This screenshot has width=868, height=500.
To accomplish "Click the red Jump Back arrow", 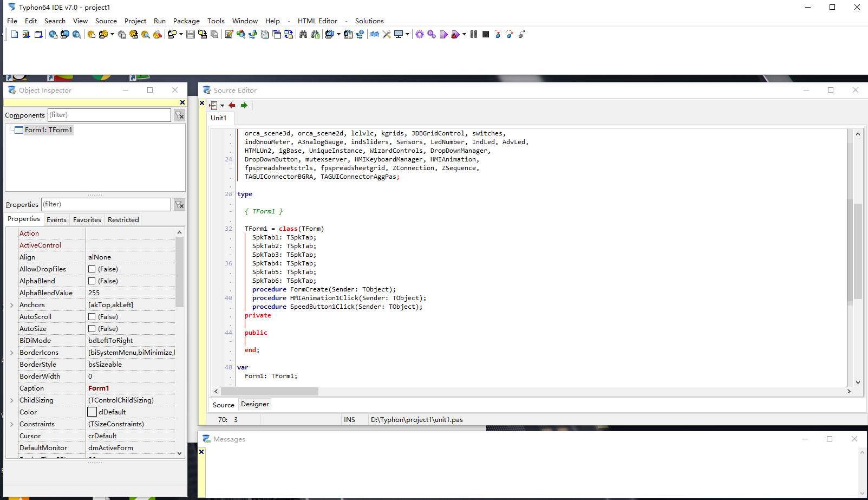I will coord(232,106).
